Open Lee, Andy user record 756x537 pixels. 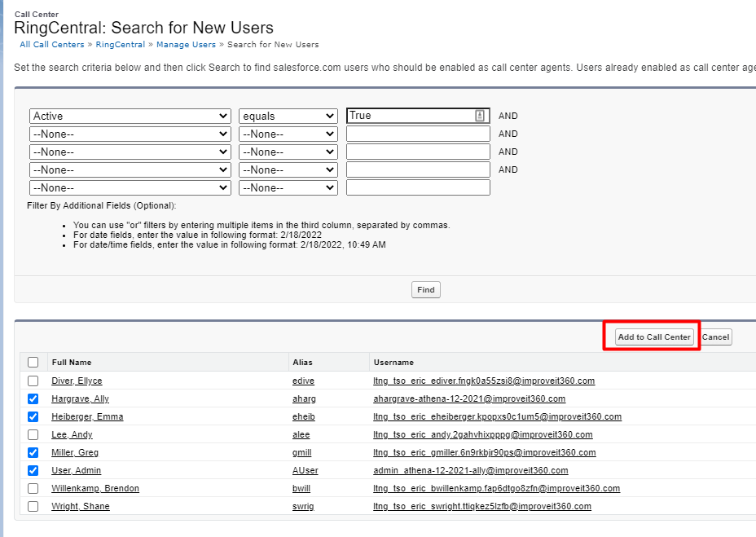(x=72, y=434)
